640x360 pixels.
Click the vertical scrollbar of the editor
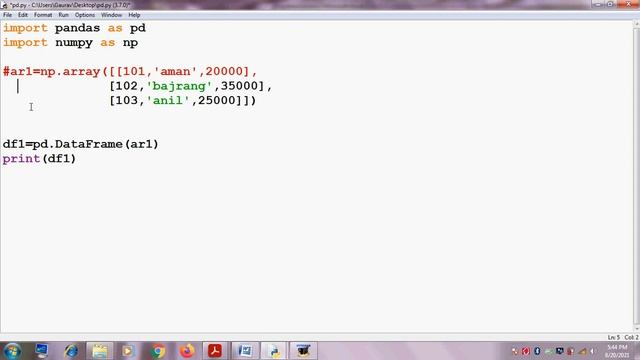pos(636,176)
